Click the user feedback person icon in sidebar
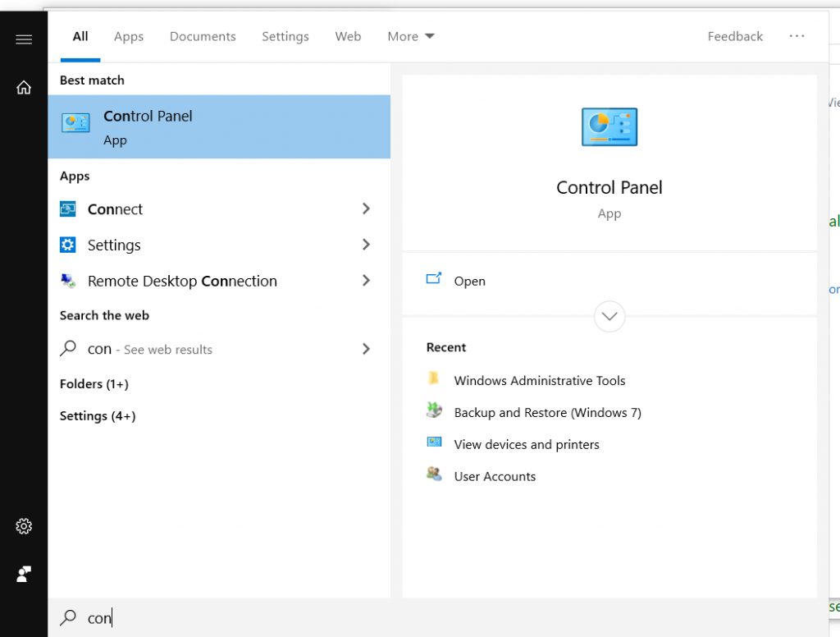Screen dimensions: 840x637 click(x=24, y=574)
